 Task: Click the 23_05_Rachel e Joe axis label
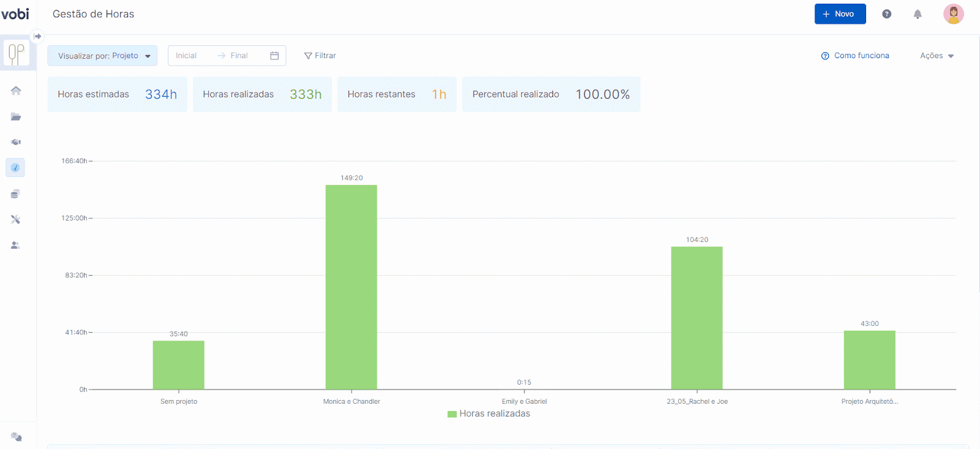tap(697, 402)
